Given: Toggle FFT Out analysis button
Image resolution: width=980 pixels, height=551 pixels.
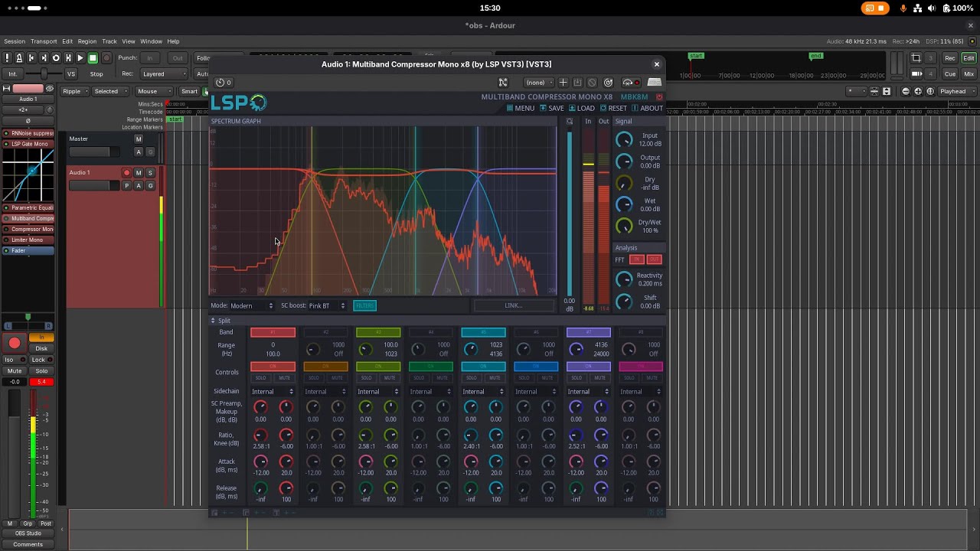Looking at the screenshot, I should click(x=654, y=259).
